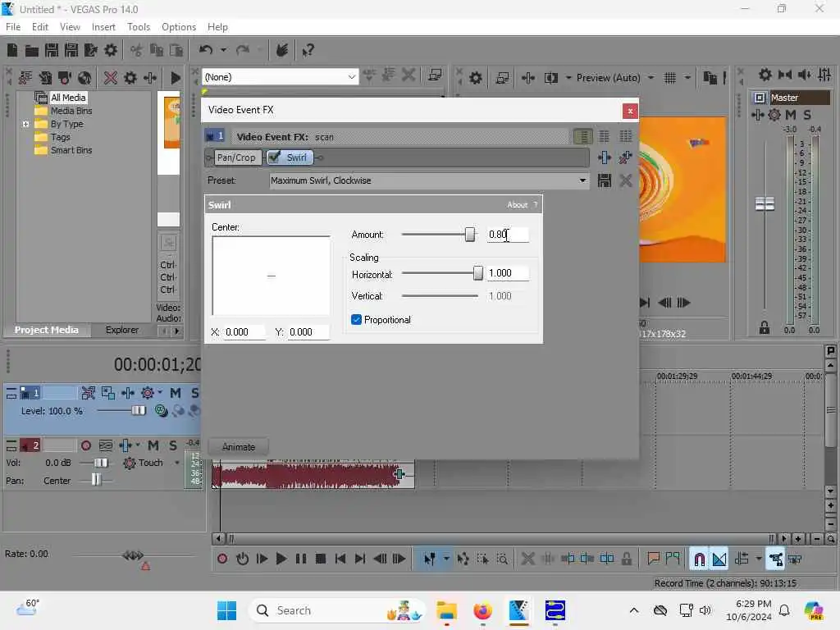Delete the Swirl preset with X icon
The image size is (840, 630).
click(626, 180)
